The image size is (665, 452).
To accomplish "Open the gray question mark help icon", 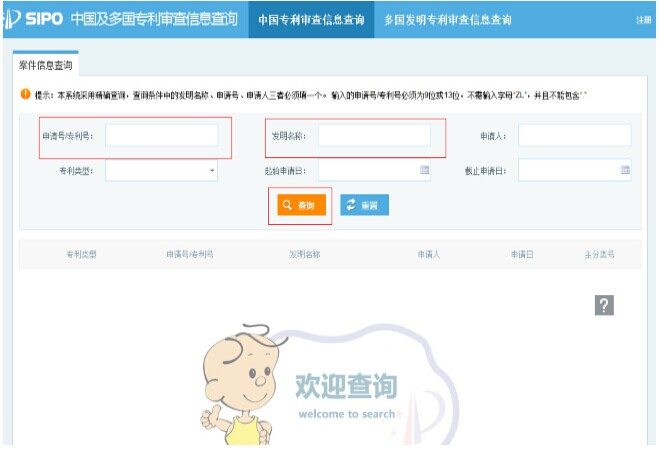I will [604, 305].
